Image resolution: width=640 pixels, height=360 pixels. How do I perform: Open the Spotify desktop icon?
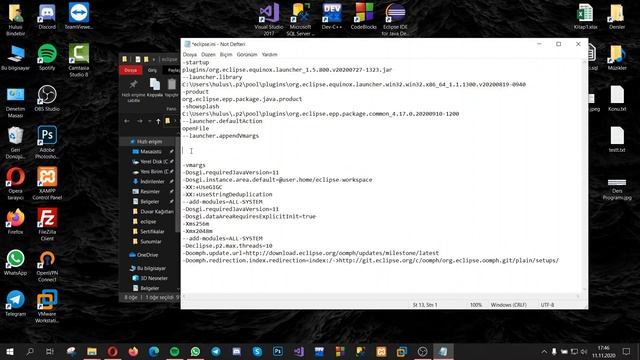[x=47, y=57]
